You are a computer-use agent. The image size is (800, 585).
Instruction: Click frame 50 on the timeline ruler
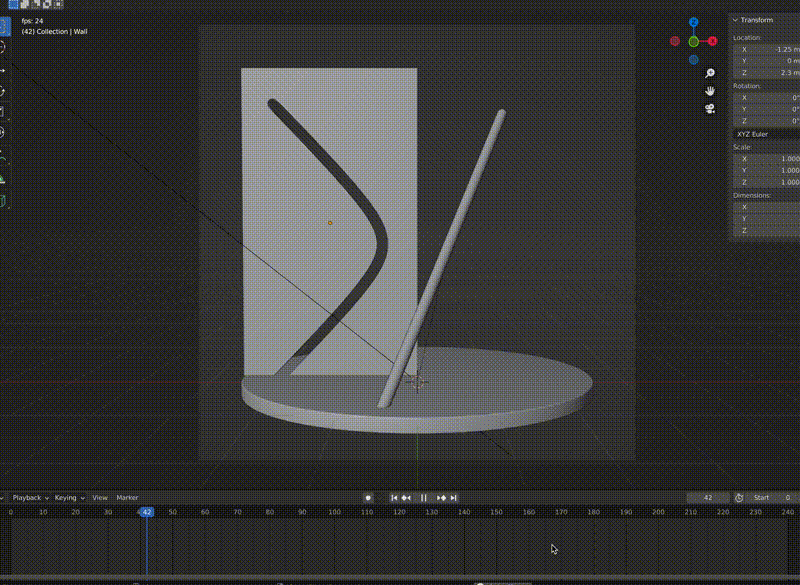tap(173, 512)
